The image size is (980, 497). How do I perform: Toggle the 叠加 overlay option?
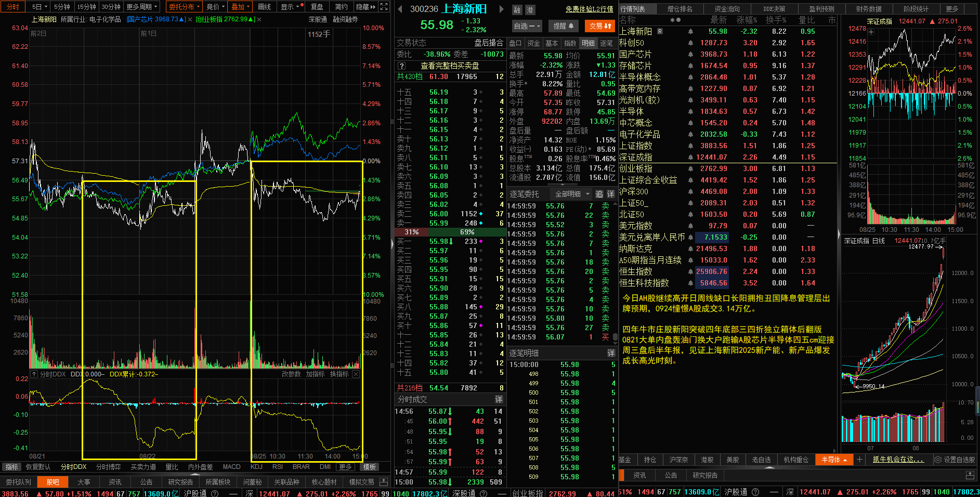click(x=241, y=7)
